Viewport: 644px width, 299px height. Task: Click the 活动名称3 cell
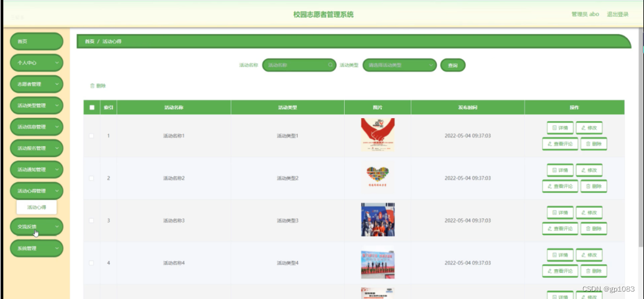click(174, 221)
